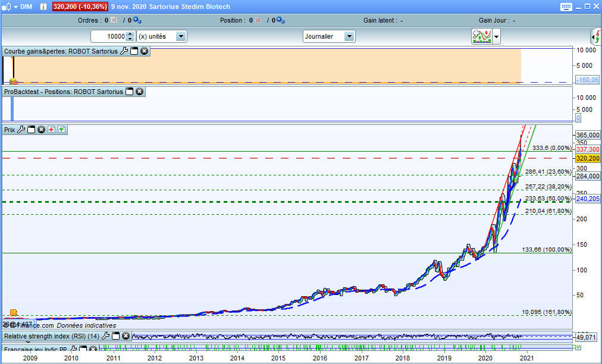Click the DIM ticker label

(x=26, y=7)
